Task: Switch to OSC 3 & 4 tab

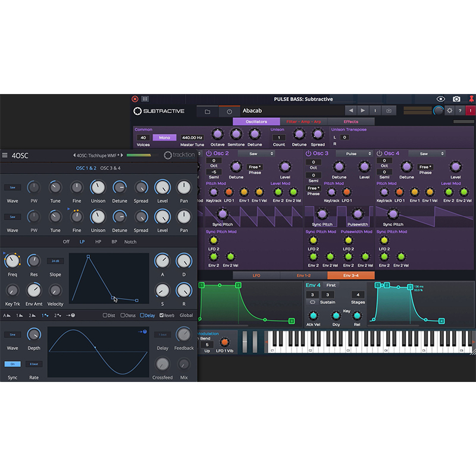Action: [x=111, y=168]
